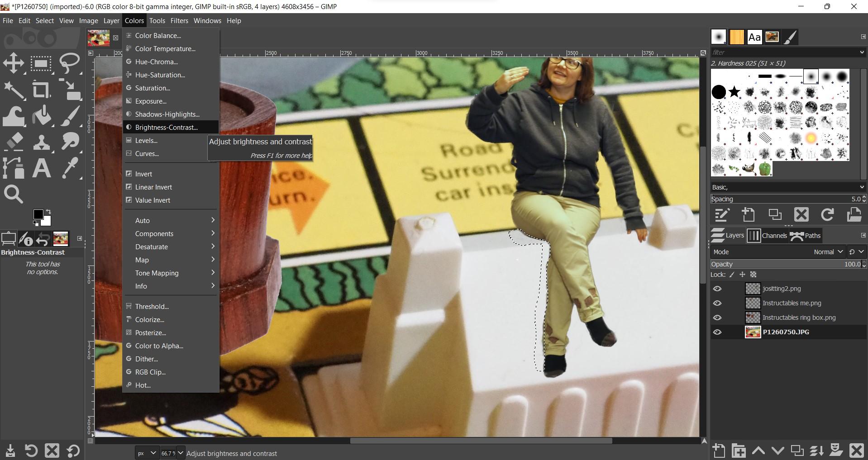
Task: Add a mask to the layer
Action: (x=836, y=451)
